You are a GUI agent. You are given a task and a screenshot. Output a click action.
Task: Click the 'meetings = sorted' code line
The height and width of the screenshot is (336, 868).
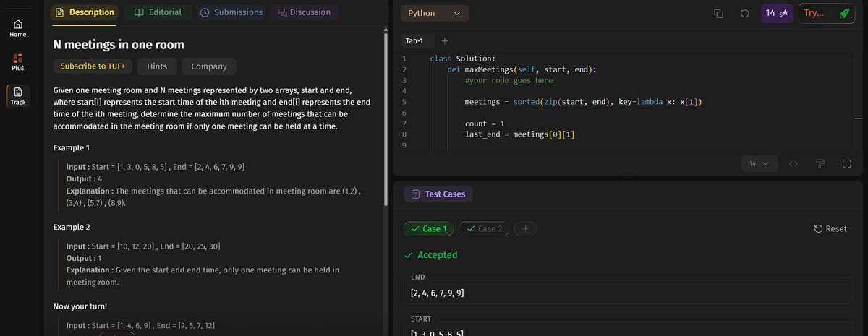(583, 102)
